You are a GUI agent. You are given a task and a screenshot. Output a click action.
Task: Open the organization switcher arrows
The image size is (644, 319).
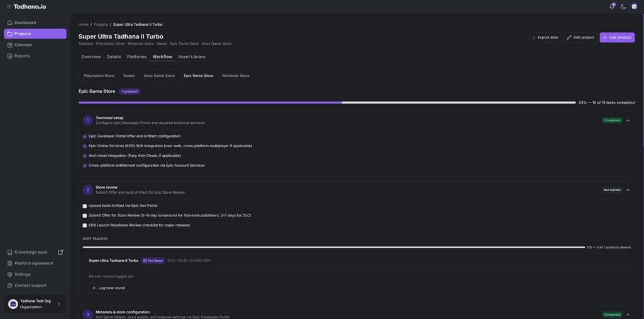(58, 304)
